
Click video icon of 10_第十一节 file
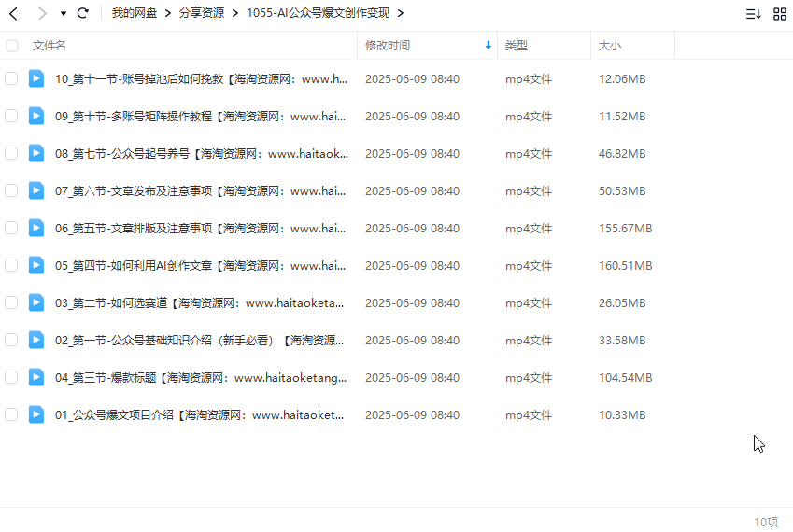36,78
